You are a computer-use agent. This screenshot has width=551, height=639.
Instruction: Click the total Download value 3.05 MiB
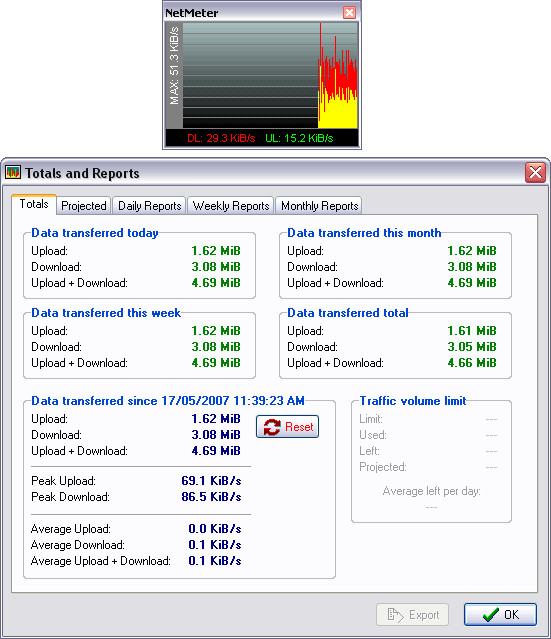472,346
